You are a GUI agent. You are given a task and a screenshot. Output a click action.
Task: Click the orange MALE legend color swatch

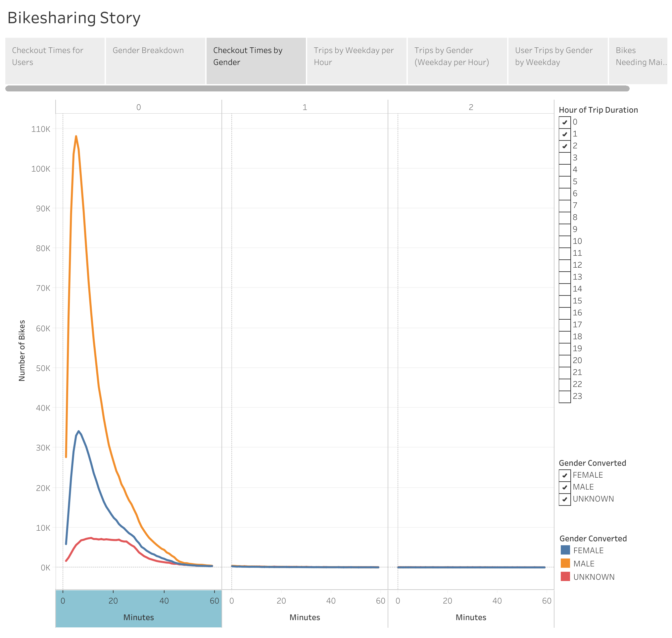565,563
